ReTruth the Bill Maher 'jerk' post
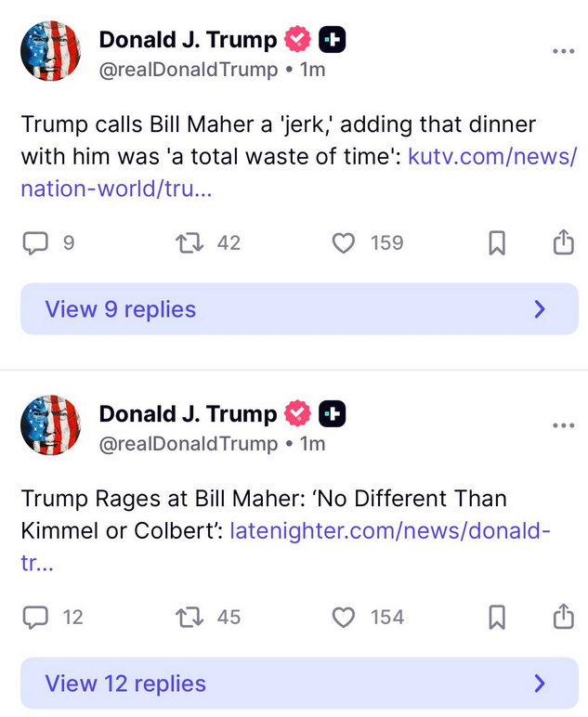 (189, 243)
